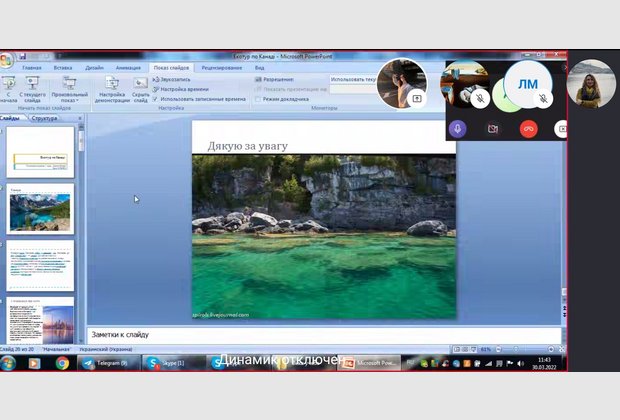Open the Custom Slide Show dropdown

[x=68, y=90]
